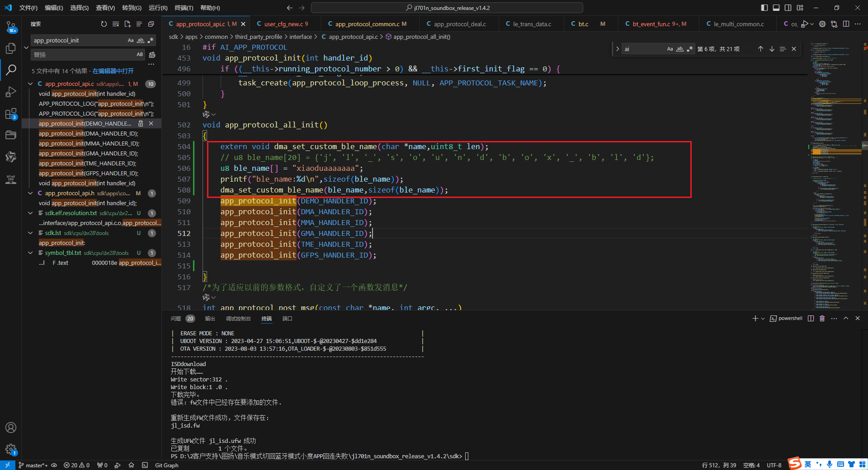This screenshot has height=470, width=868.
Task: Toggle match case in sidebar search
Action: pos(131,40)
